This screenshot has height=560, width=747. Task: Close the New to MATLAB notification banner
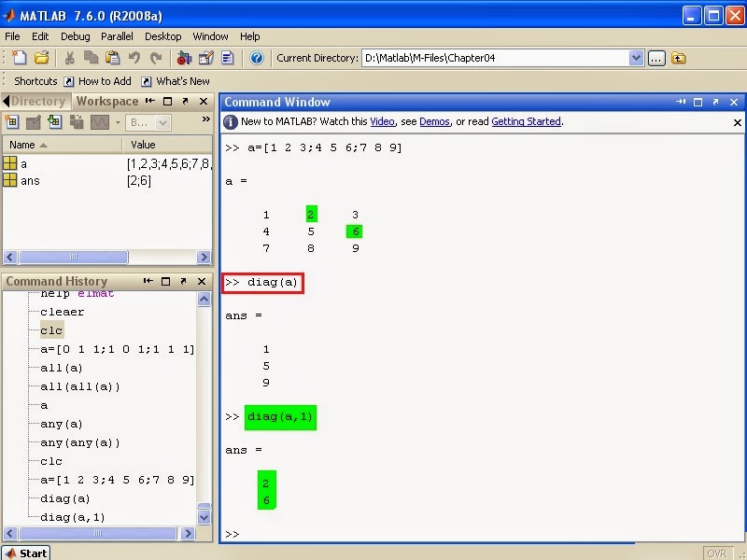737,121
